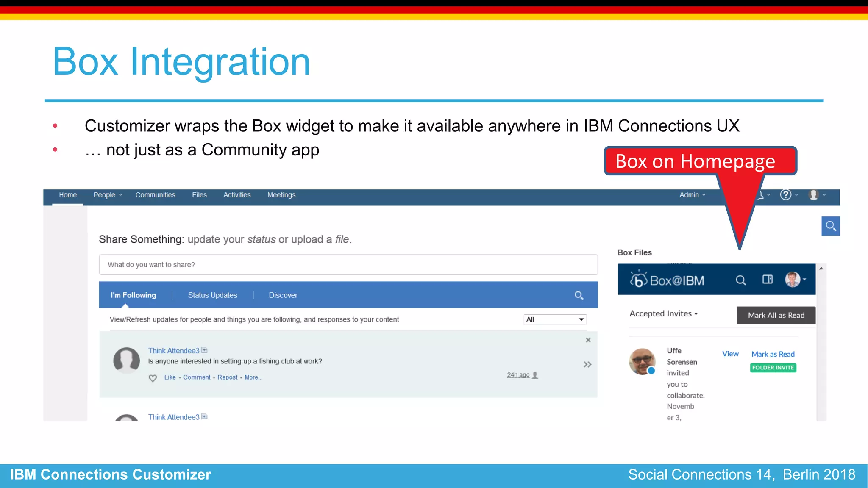Open the Box widget search icon
The height and width of the screenshot is (488, 868).
click(x=740, y=280)
